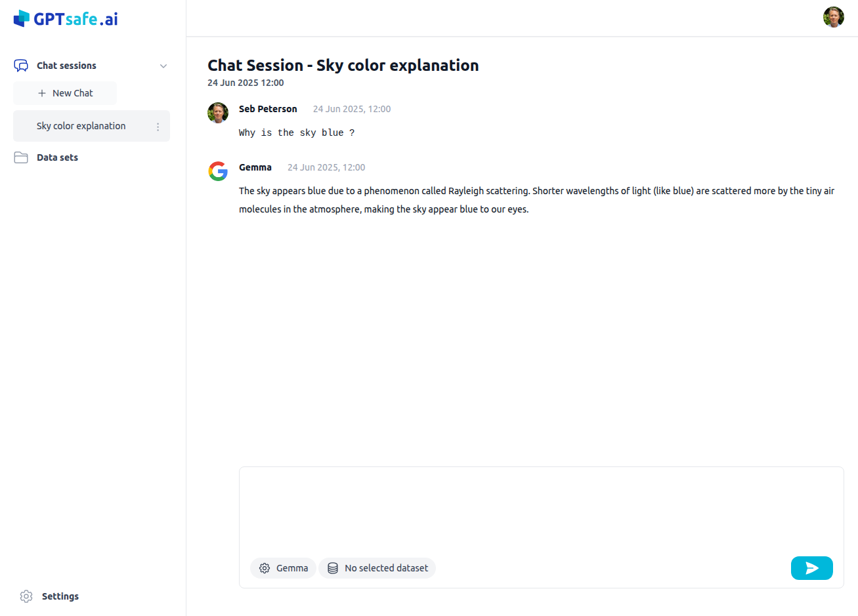Click Seb Peterson's avatar picture
858x616 pixels.
pyautogui.click(x=217, y=113)
